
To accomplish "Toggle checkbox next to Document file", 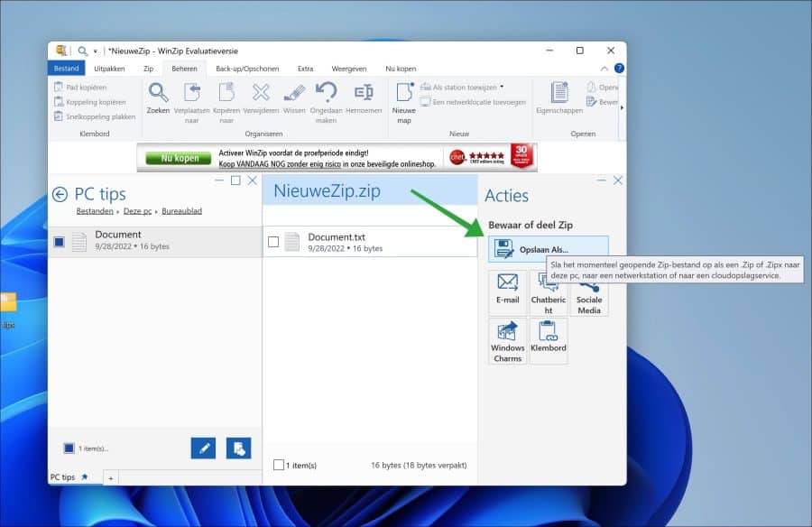I will tap(59, 242).
